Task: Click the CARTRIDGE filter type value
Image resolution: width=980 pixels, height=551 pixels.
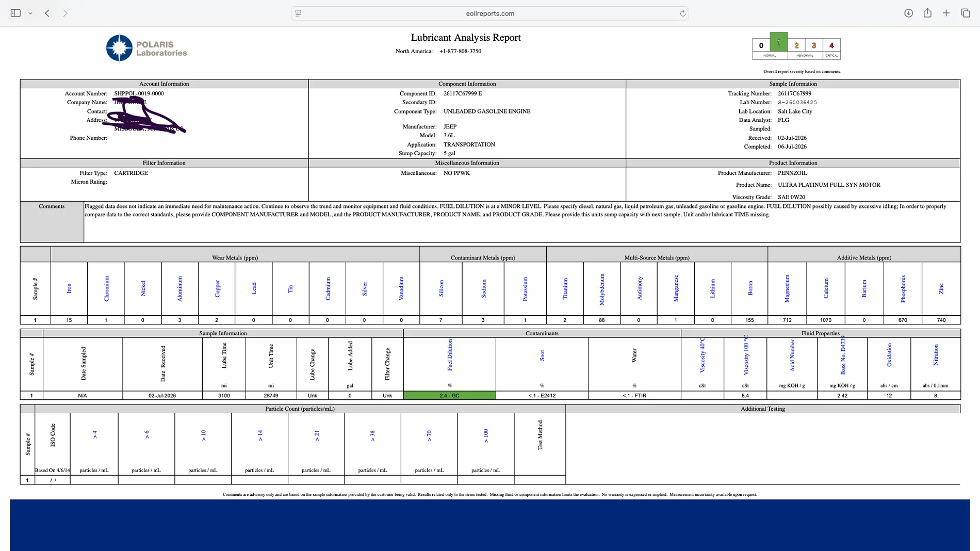Action: (x=131, y=173)
